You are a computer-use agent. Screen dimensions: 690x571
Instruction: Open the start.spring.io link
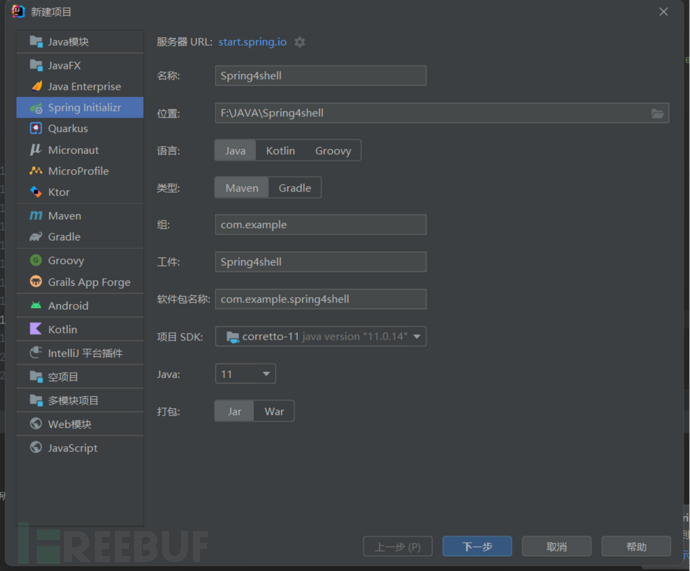252,42
